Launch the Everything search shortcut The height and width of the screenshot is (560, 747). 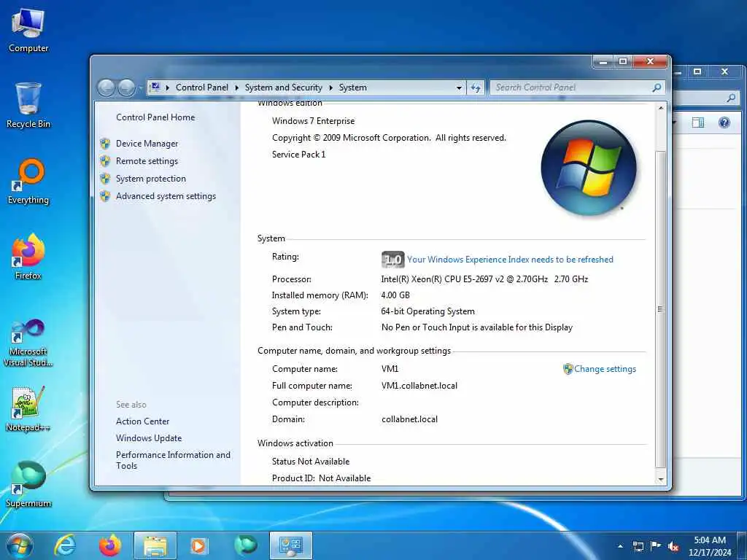coord(28,182)
